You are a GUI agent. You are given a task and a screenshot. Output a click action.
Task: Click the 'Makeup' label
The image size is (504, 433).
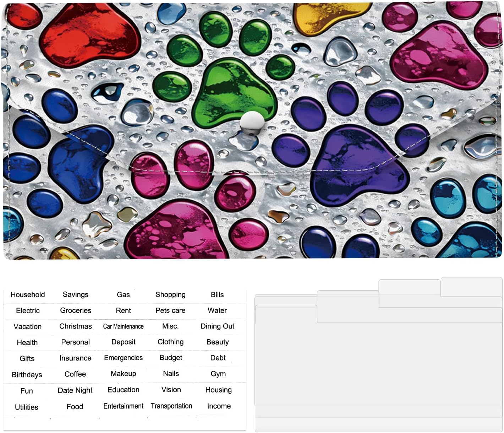(x=123, y=374)
